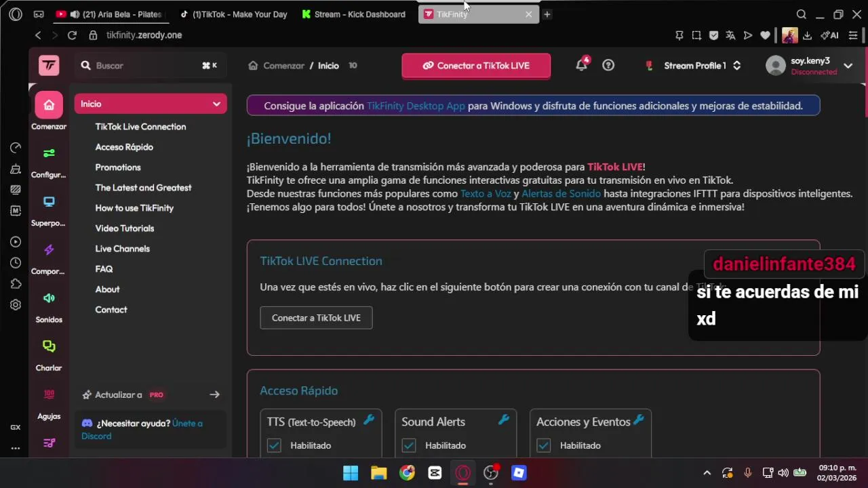
Task: Open The Latest and Greatest item
Action: pos(143,188)
